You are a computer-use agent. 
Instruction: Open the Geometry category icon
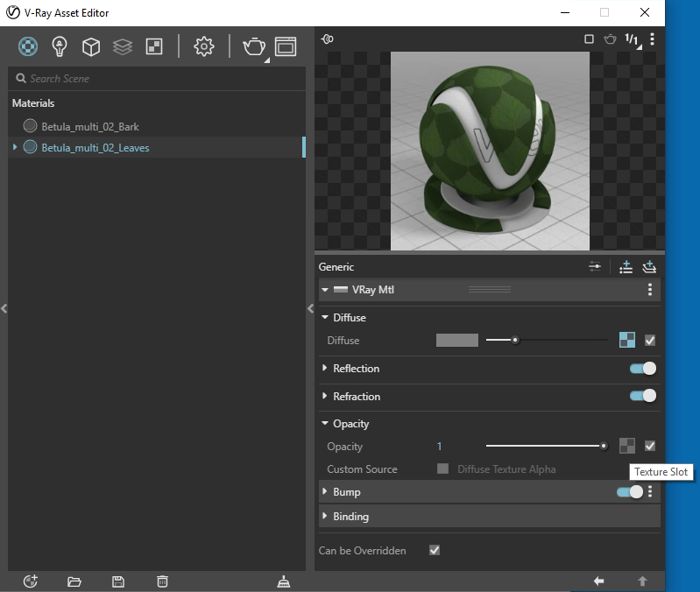tap(91, 46)
